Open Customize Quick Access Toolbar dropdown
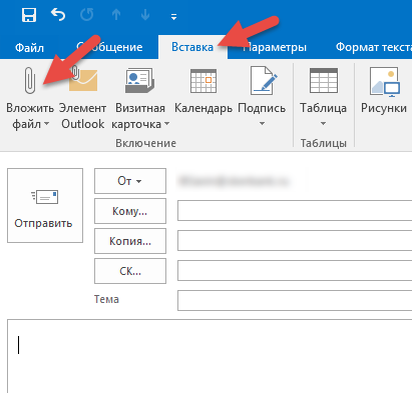The image size is (412, 393). click(174, 16)
